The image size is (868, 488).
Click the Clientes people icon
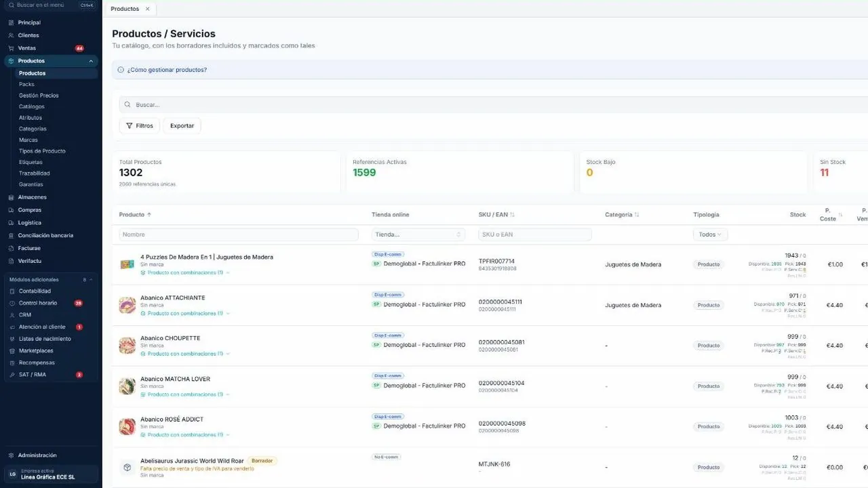click(x=11, y=35)
